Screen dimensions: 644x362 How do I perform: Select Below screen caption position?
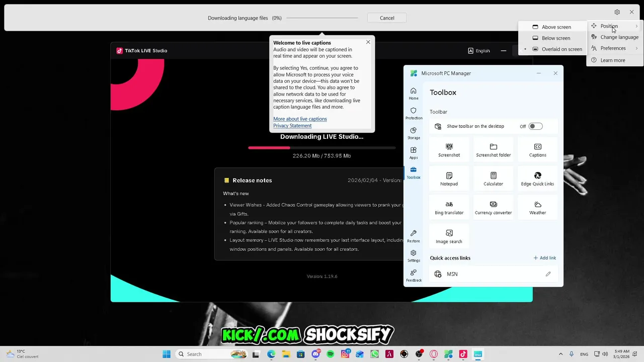point(552,38)
